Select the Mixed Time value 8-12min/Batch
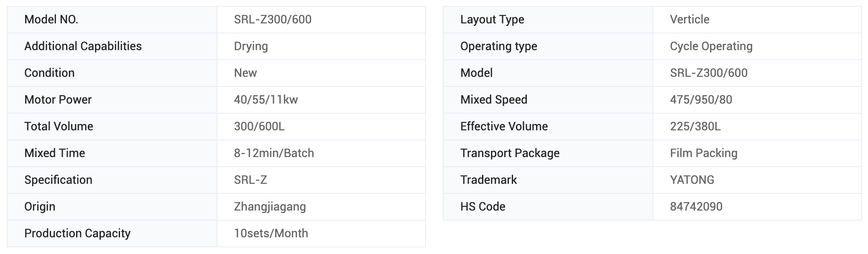This screenshot has width=868, height=254. coord(274,153)
